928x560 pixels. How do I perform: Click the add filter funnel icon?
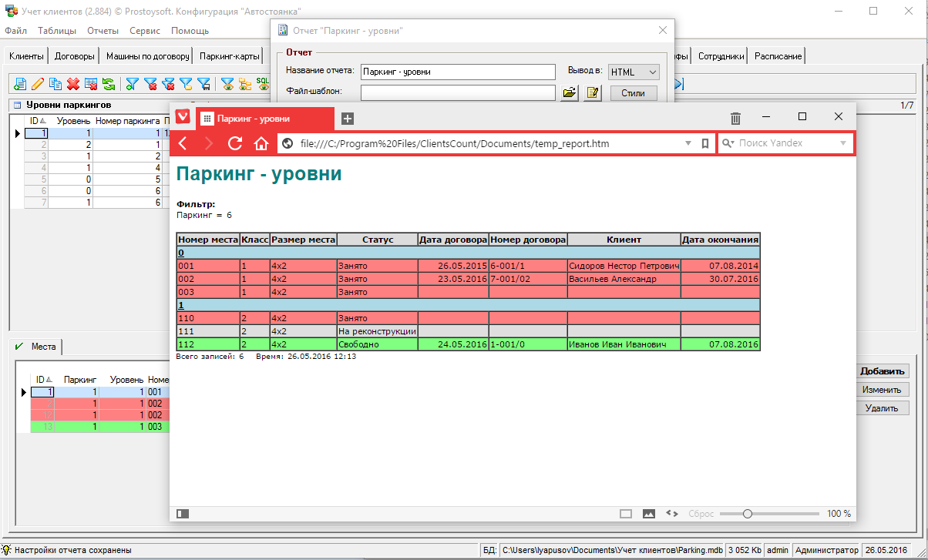[x=133, y=84]
